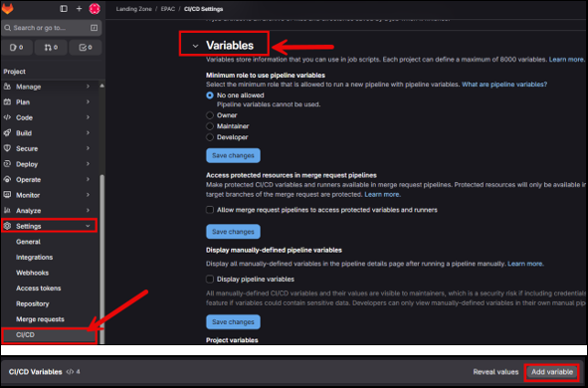The image size is (588, 388).
Task: Open Webhooks settings page
Action: 32,273
